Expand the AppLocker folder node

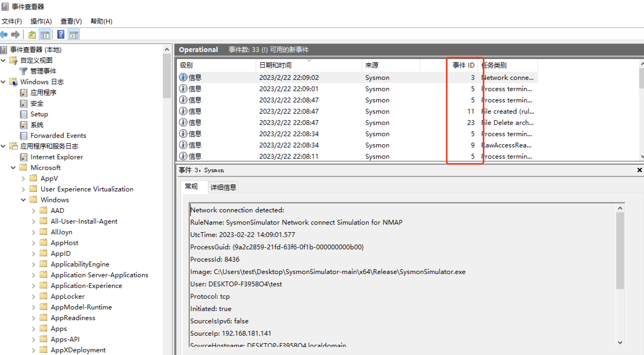click(x=33, y=297)
